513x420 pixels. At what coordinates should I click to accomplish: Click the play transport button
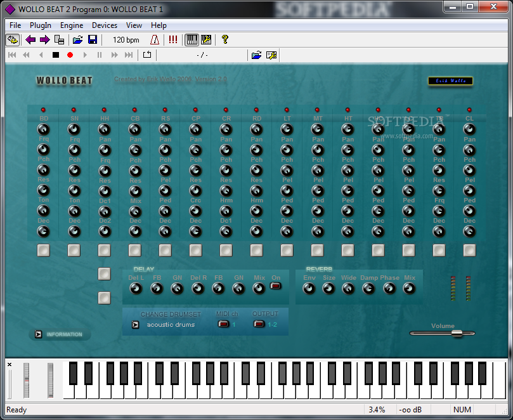pos(85,55)
